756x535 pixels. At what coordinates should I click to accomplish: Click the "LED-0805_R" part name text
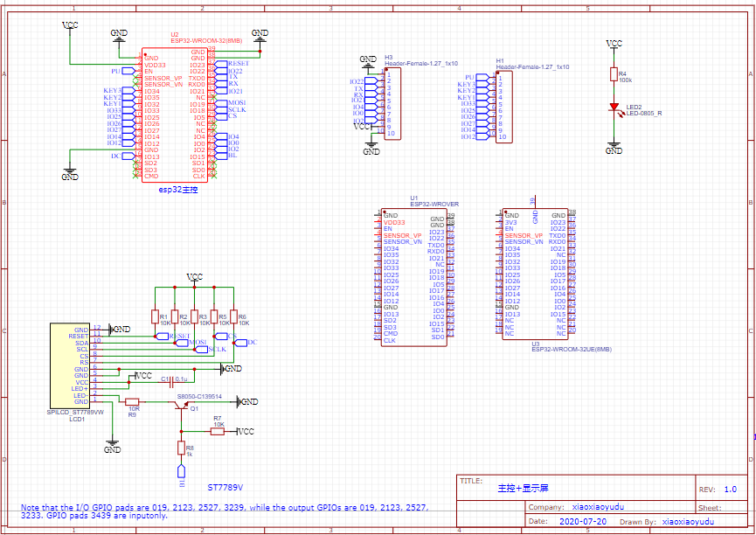pyautogui.click(x=644, y=114)
